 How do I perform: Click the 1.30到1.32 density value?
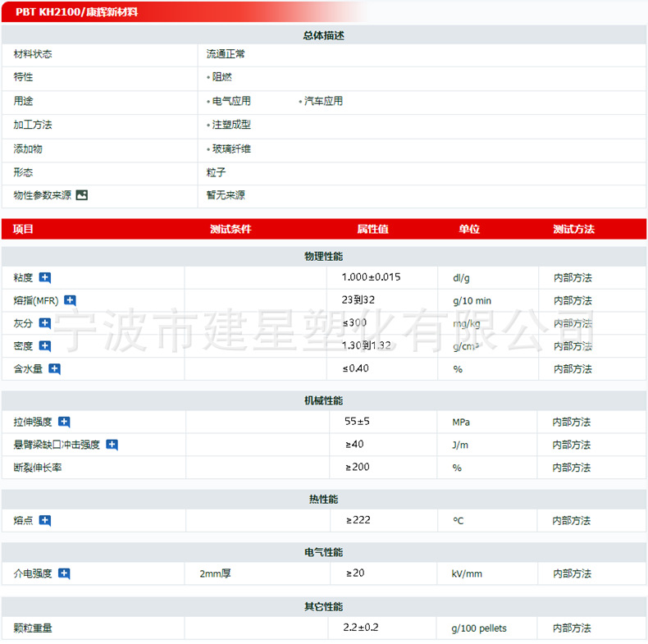pos(366,345)
